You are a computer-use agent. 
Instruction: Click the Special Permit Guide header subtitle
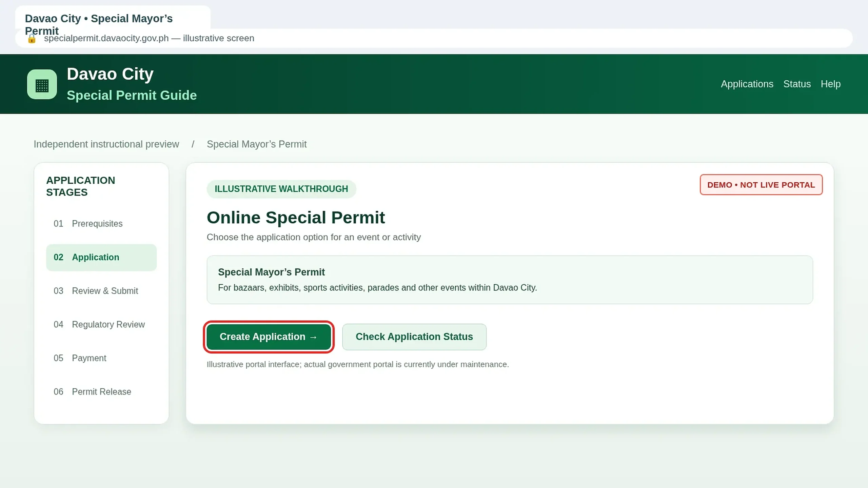pos(132,96)
